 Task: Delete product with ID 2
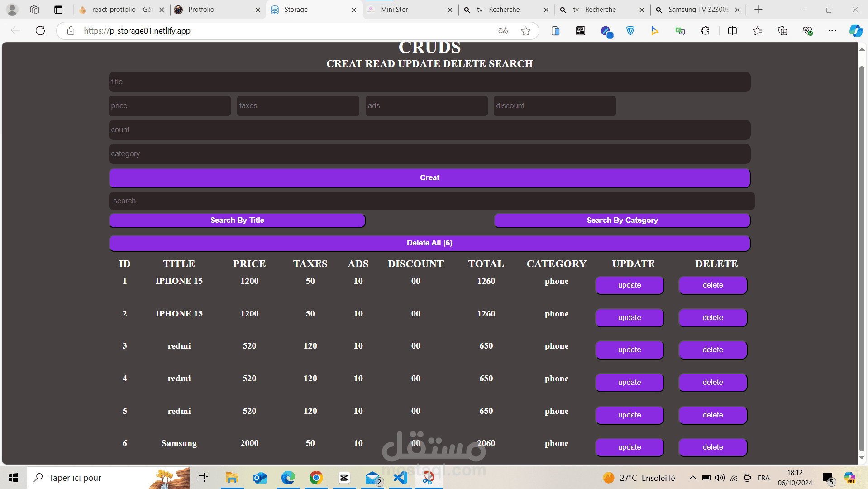click(x=713, y=318)
